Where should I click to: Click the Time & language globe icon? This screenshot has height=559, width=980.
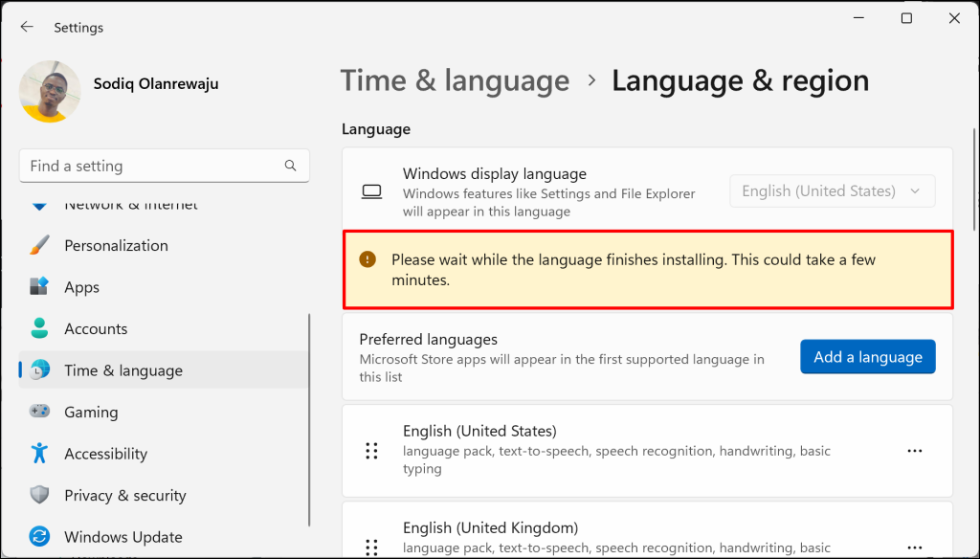tap(39, 370)
